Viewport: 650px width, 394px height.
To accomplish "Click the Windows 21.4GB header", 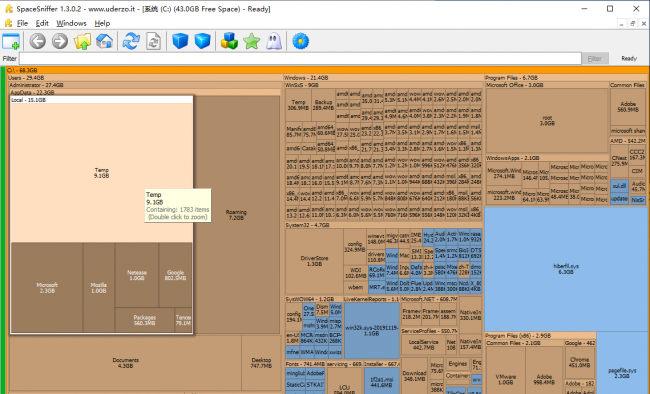I will 383,78.
